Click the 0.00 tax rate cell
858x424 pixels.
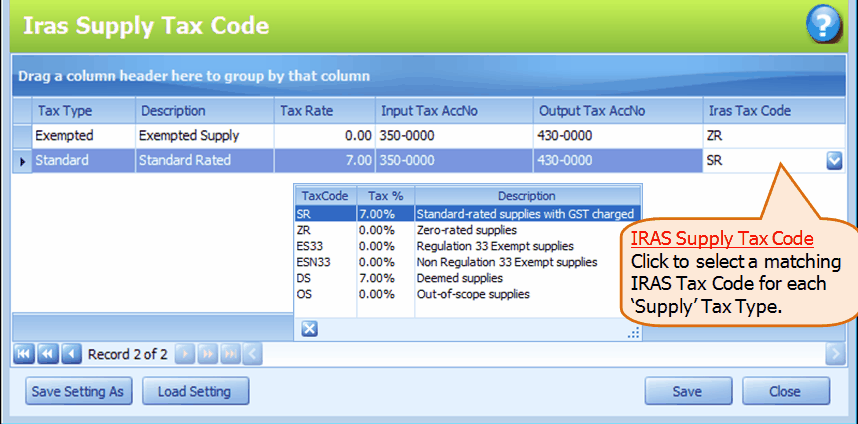click(324, 136)
